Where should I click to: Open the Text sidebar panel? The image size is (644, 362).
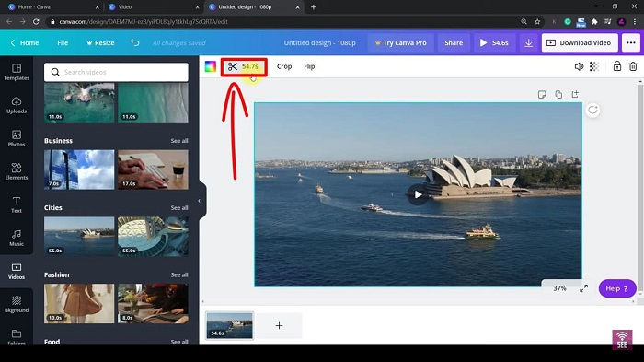point(17,204)
